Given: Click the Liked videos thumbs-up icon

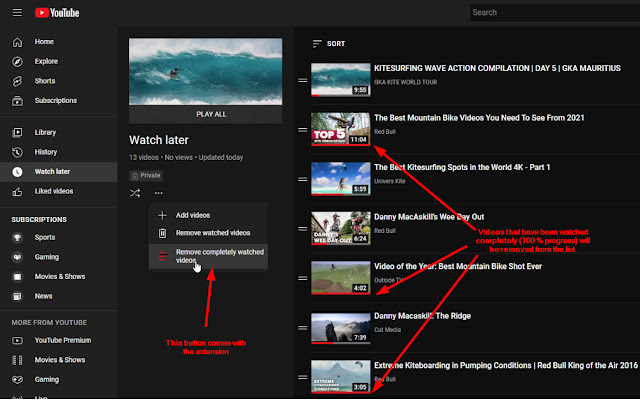Looking at the screenshot, I should [17, 191].
